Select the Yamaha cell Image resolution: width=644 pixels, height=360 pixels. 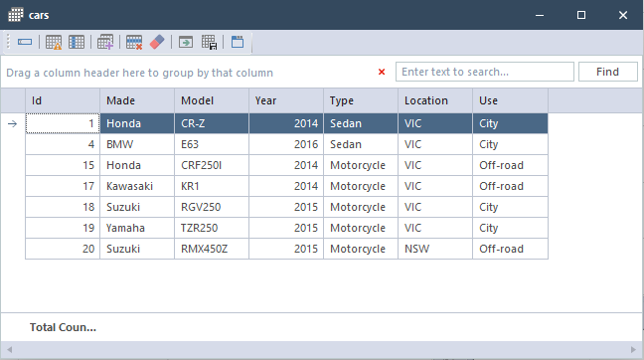click(x=137, y=228)
